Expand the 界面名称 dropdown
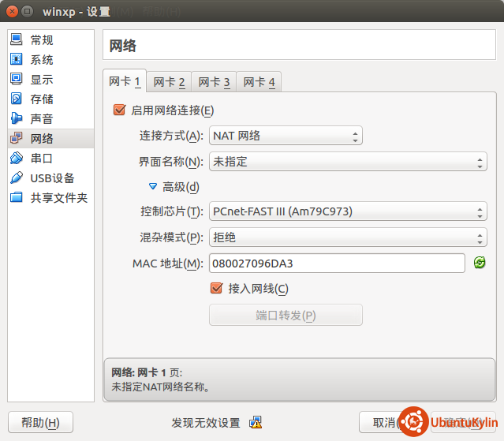The height and width of the screenshot is (441, 504). coord(347,162)
